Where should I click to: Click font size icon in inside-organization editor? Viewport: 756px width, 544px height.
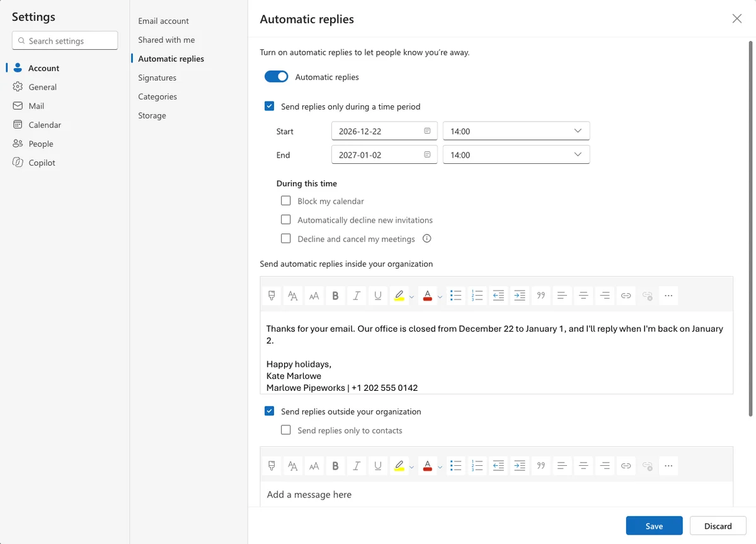[314, 295]
